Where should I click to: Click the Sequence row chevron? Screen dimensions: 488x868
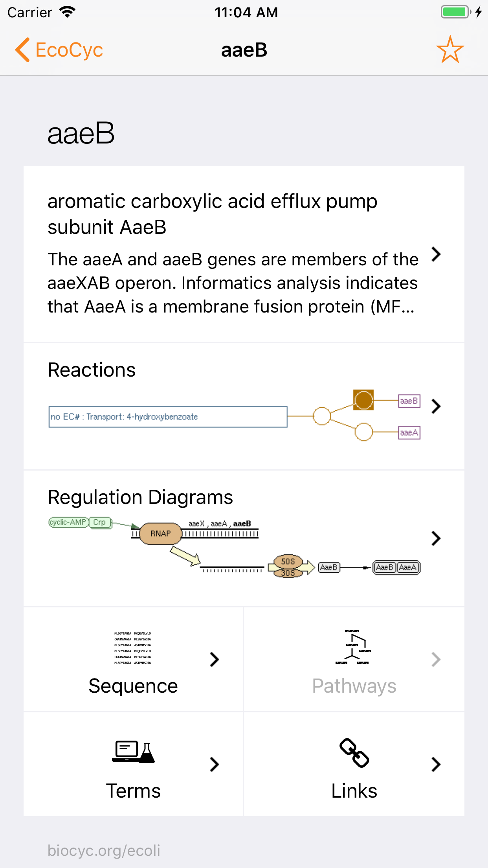214,659
